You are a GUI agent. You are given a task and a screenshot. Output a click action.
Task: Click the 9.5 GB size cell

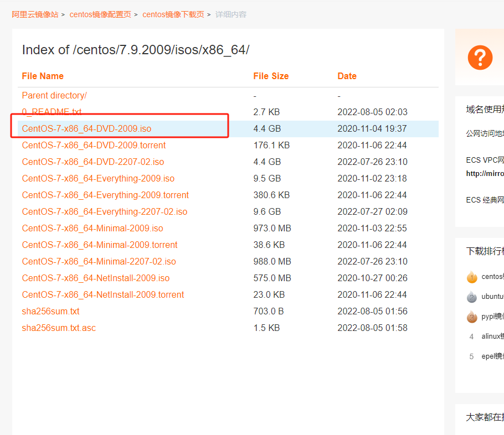(267, 178)
